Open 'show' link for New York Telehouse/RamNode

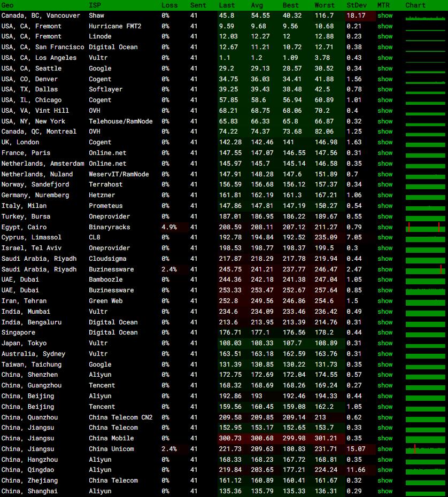pos(385,121)
